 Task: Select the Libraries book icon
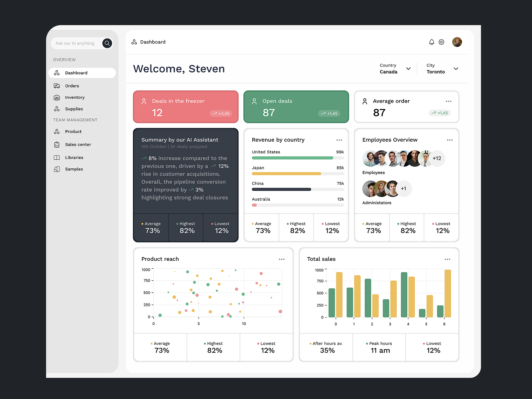click(x=57, y=158)
